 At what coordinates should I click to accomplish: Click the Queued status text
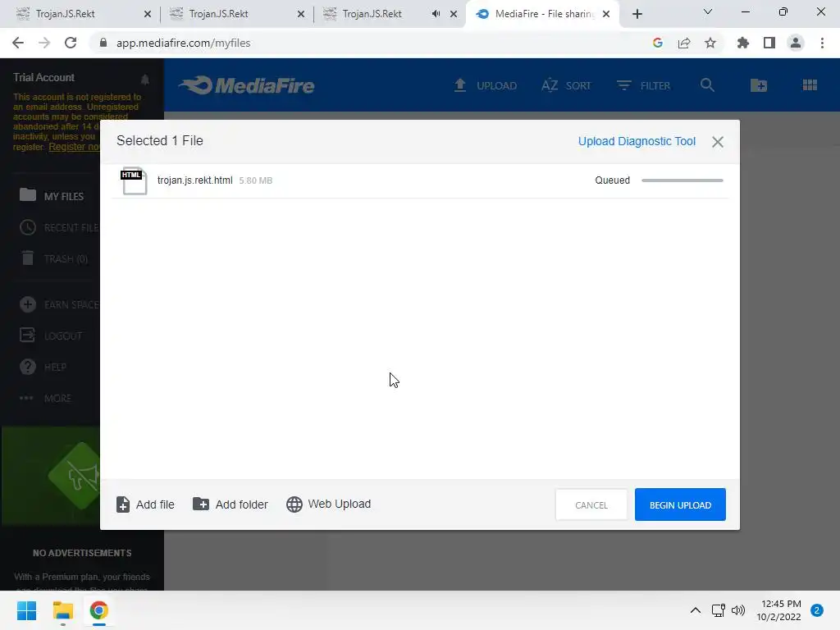click(612, 180)
